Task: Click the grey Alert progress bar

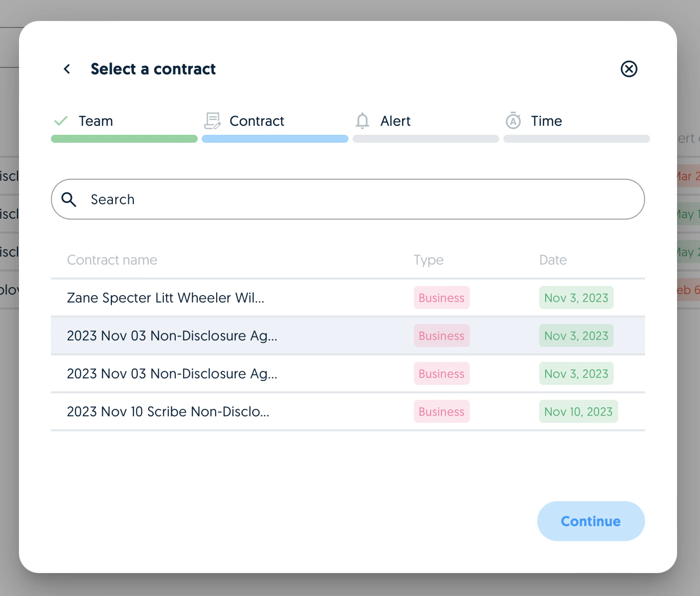Action: pyautogui.click(x=426, y=139)
